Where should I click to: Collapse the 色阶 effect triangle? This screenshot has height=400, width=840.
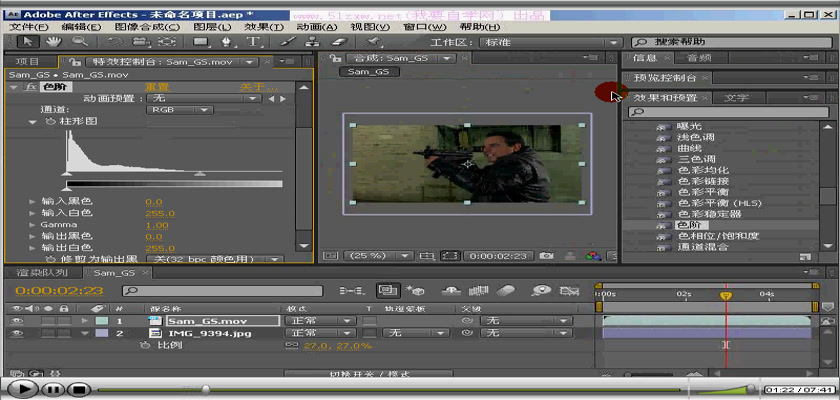(x=13, y=87)
